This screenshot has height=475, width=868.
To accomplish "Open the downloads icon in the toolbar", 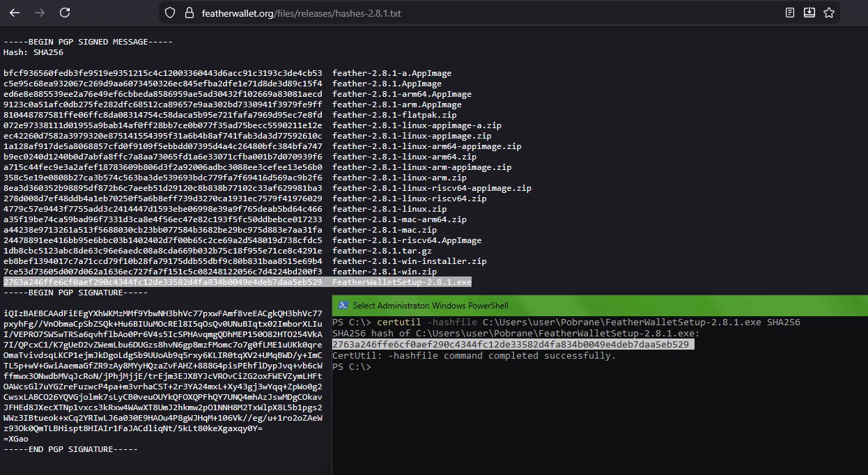I will (x=809, y=13).
